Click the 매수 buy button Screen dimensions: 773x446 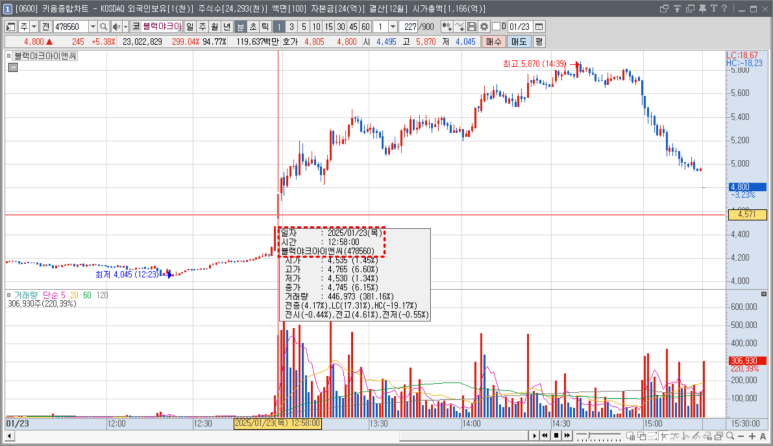pyautogui.click(x=493, y=42)
